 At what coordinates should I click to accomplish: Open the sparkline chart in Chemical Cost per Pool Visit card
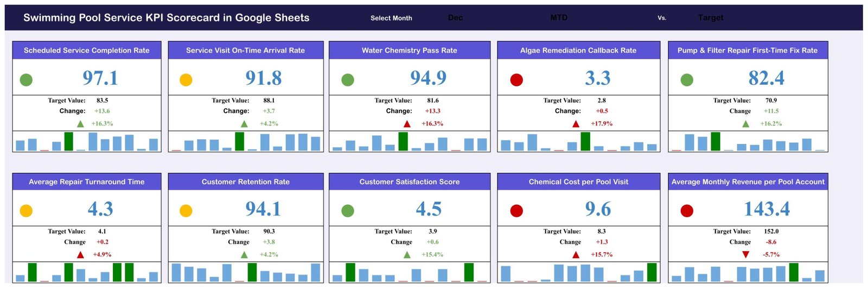[578, 272]
